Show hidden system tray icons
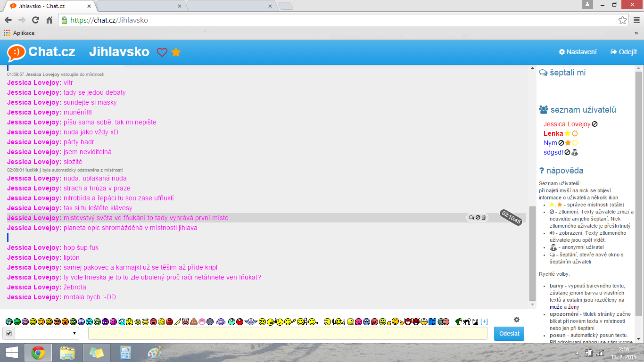The image size is (644, 362). (x=578, y=353)
